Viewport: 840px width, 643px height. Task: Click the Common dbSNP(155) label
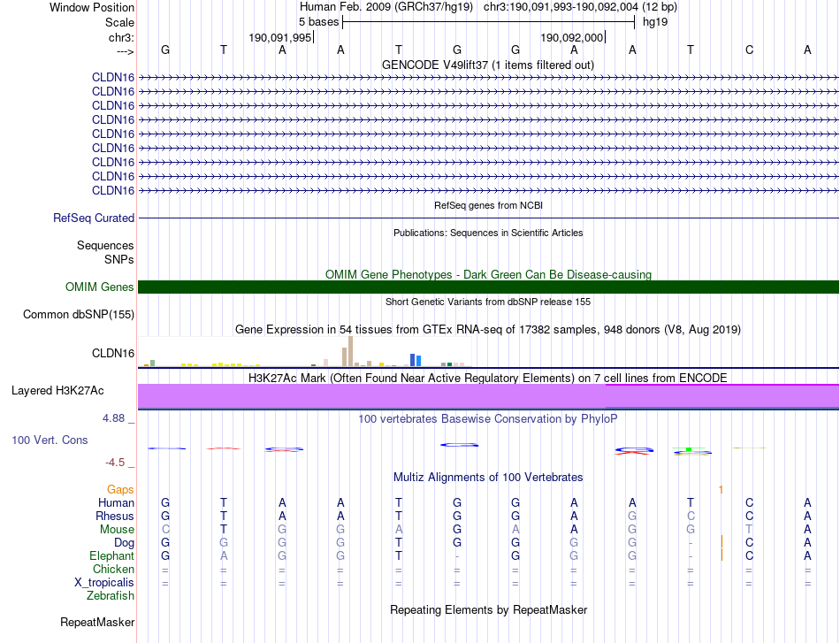point(78,315)
